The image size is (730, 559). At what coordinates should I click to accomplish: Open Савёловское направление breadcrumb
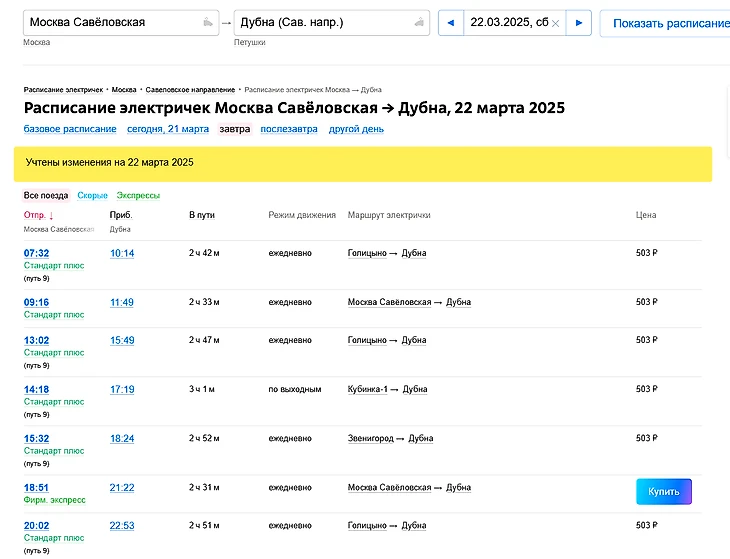coord(191,90)
